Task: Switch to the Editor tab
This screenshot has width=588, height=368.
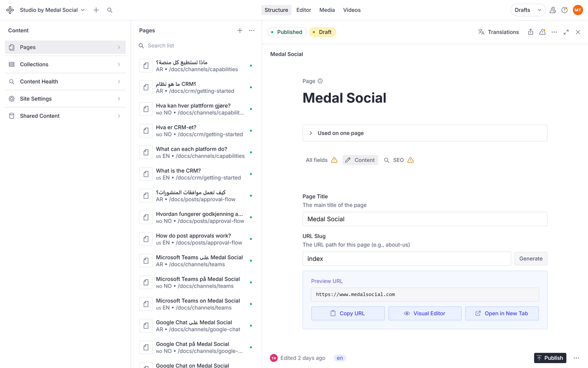Action: coord(304,10)
